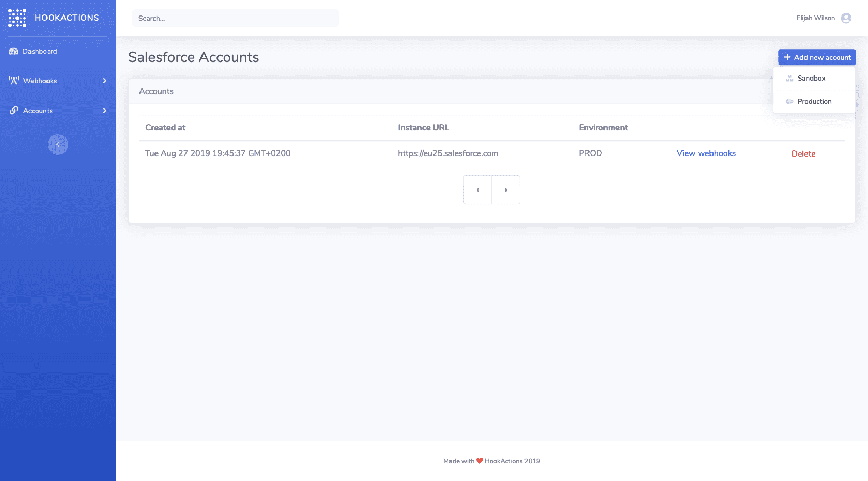Open Elijah Wilson user menu
The width and height of the screenshot is (868, 481).
coord(824,18)
